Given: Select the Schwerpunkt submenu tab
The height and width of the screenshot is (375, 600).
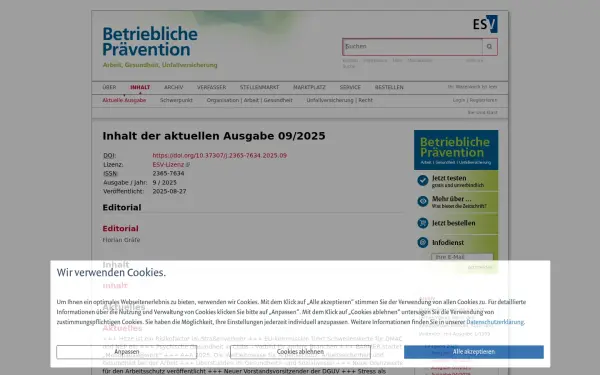Looking at the screenshot, I should pos(176,100).
